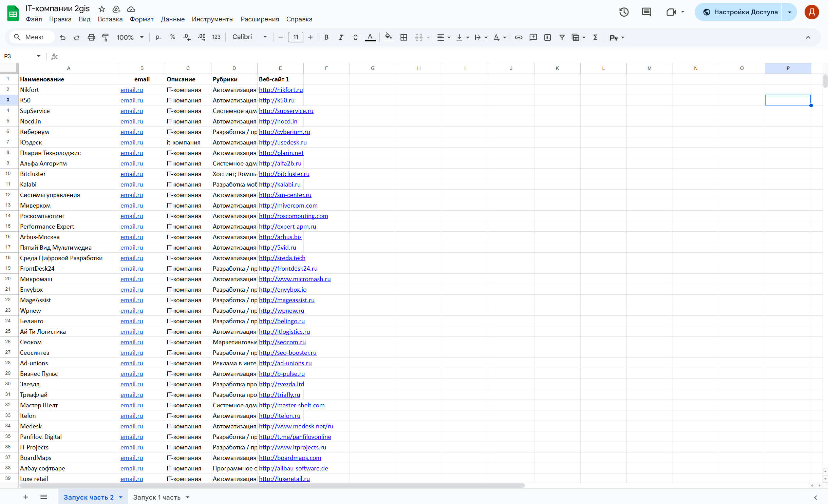The image size is (828, 504).
Task: Click the Print icon
Action: point(91,37)
